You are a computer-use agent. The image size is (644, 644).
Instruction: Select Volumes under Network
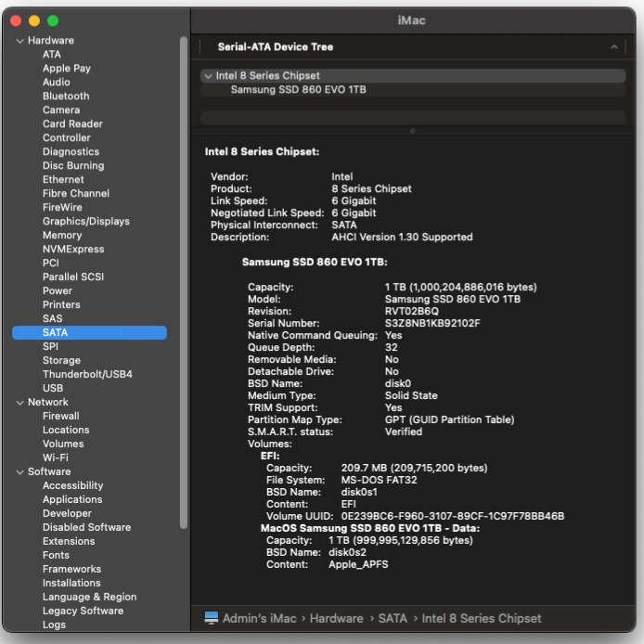[x=63, y=444]
